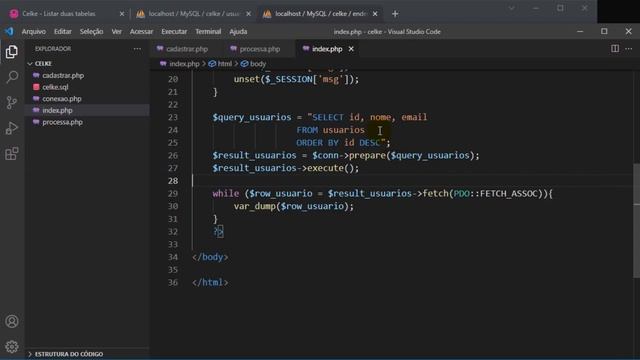
Task: Click EXPLORADOR panel title
Action: [53, 49]
